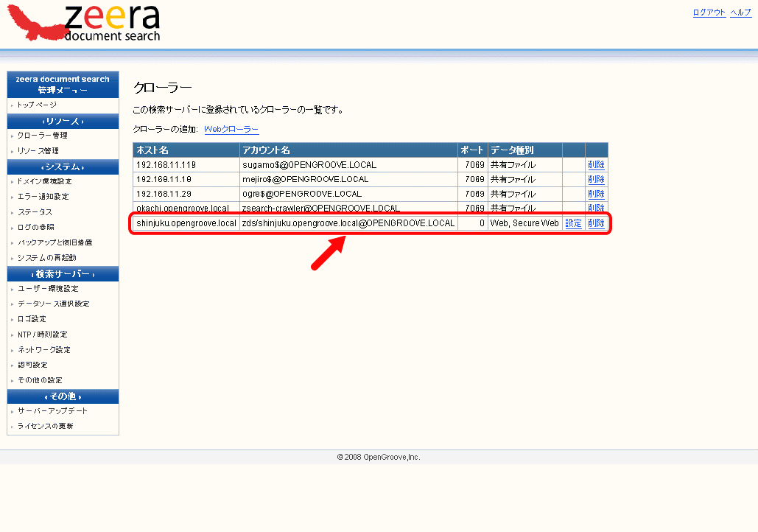Delete the 192.168.11.119 crawler row
The height and width of the screenshot is (532, 758).
(x=596, y=165)
